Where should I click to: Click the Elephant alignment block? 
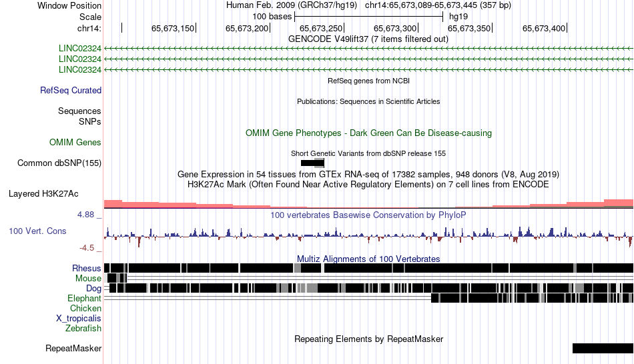point(532,298)
